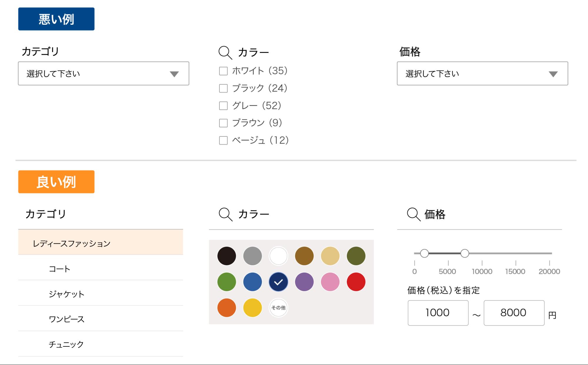Check the ホワイト (35) checkbox
Image resolution: width=588 pixels, height=365 pixels.
[223, 71]
